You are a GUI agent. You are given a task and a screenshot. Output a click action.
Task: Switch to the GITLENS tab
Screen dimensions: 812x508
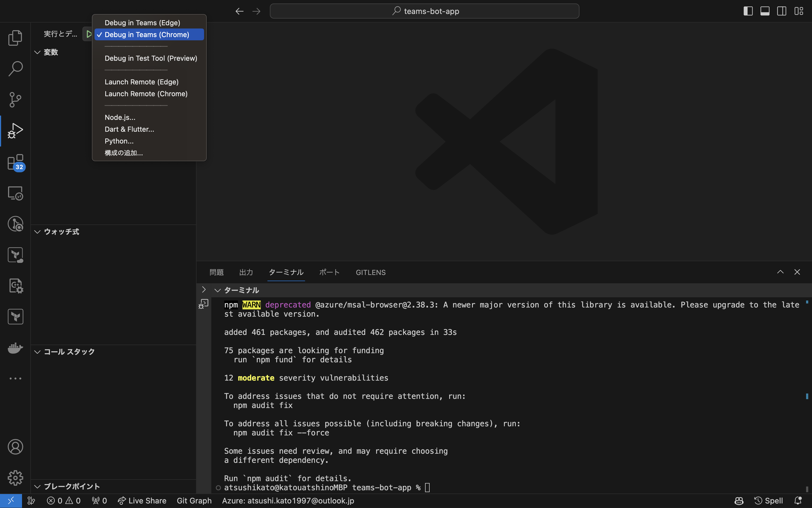coord(371,272)
